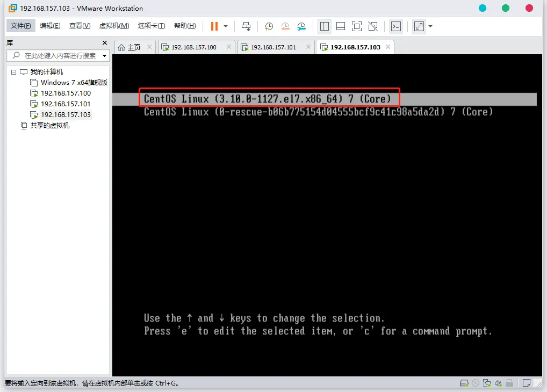Select 共享的虚拟机 in the library tree
The height and width of the screenshot is (392, 547).
pos(49,126)
